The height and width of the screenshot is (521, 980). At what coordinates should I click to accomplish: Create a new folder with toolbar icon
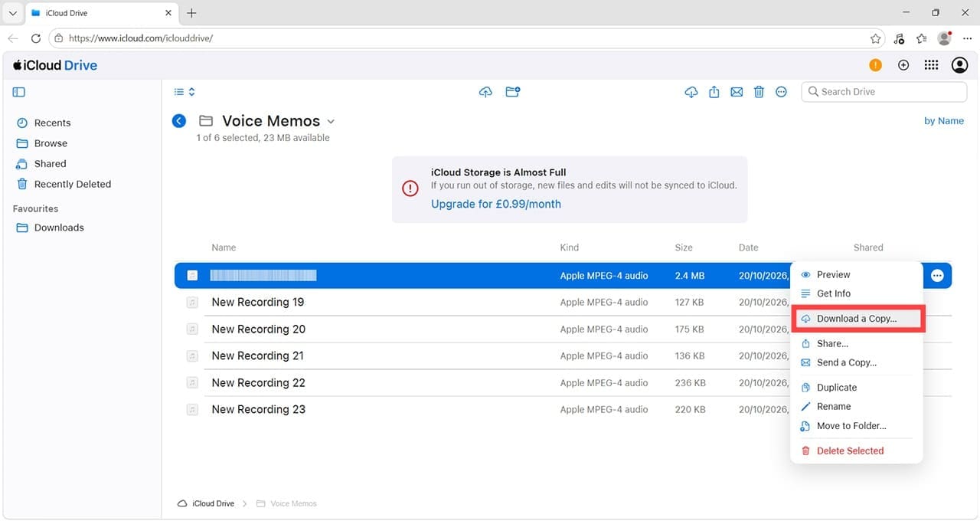tap(513, 92)
